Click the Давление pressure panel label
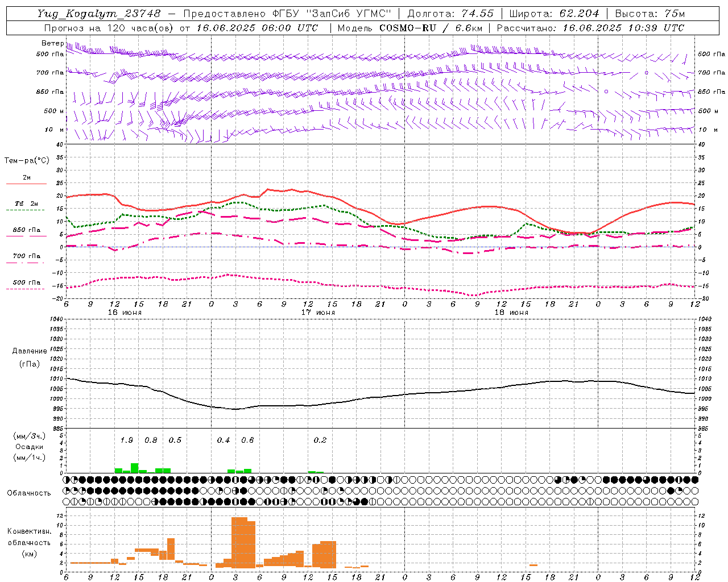728x582 pixels. click(29, 351)
